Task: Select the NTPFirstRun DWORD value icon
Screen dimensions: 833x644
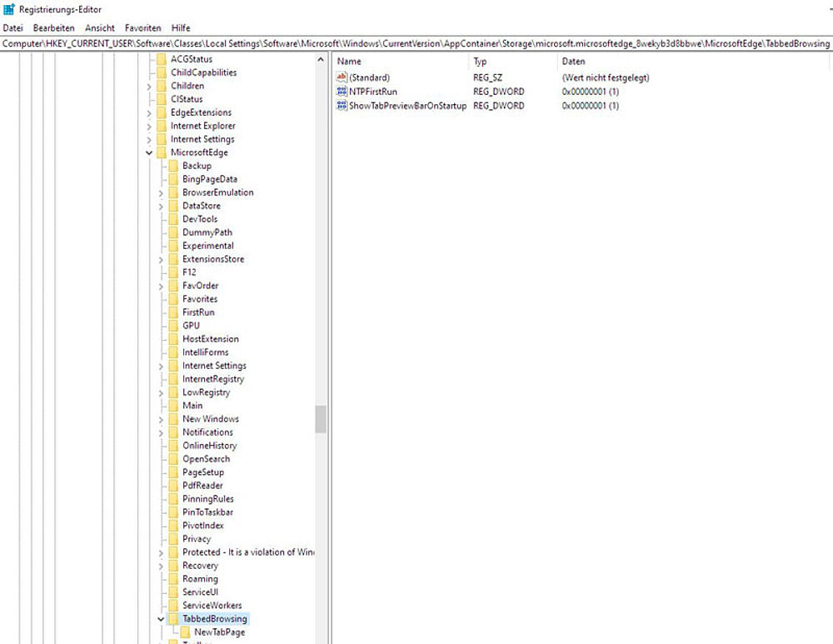Action: (x=342, y=92)
